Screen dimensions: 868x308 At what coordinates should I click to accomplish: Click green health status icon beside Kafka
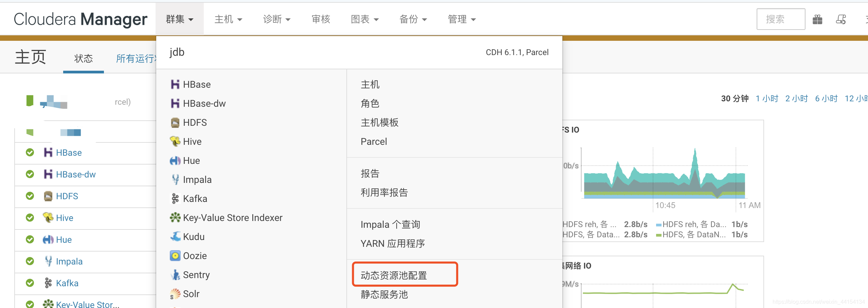[x=30, y=283]
